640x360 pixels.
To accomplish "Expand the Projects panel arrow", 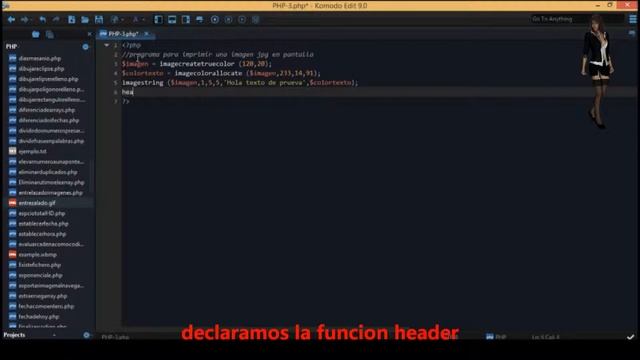I will tap(54, 335).
